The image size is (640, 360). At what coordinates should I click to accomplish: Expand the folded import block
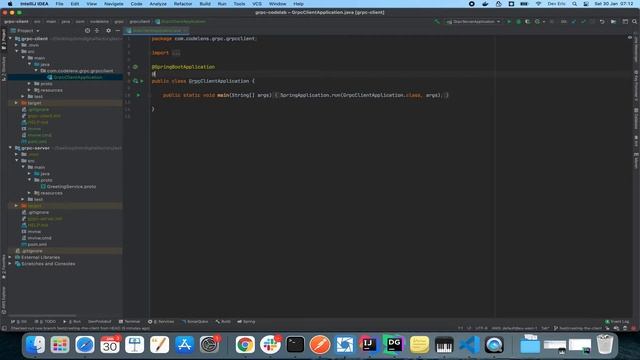(176, 53)
